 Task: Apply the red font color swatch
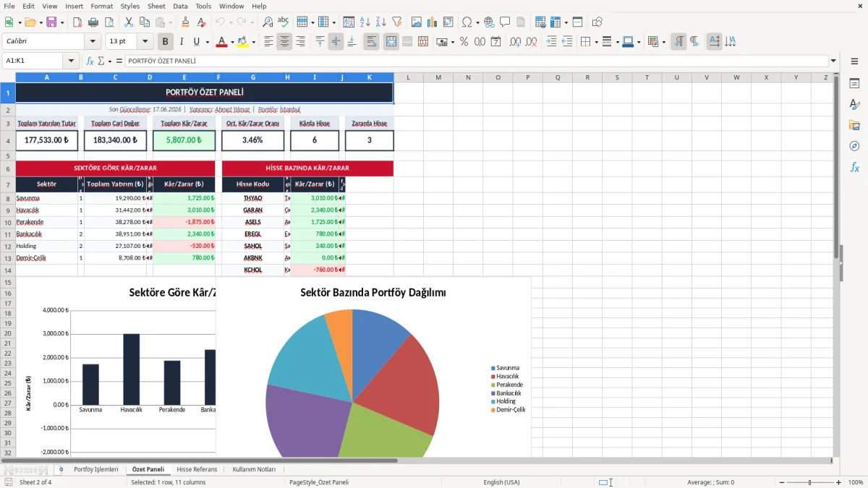point(221,42)
